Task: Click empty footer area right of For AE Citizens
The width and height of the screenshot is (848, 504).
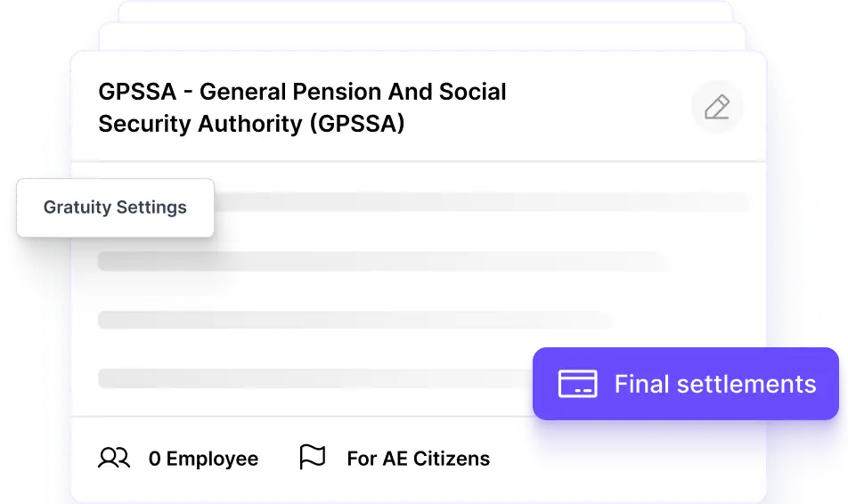Action: pyautogui.click(x=627, y=459)
